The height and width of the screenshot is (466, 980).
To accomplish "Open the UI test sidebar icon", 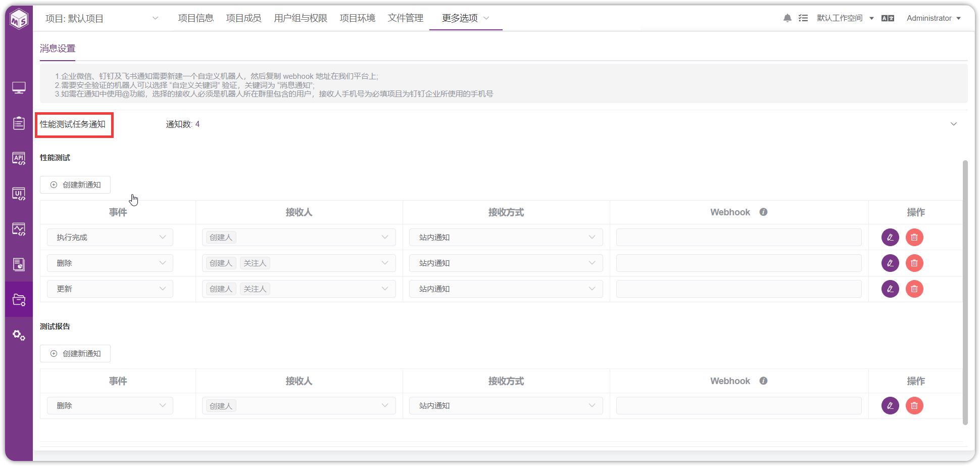I will (19, 194).
